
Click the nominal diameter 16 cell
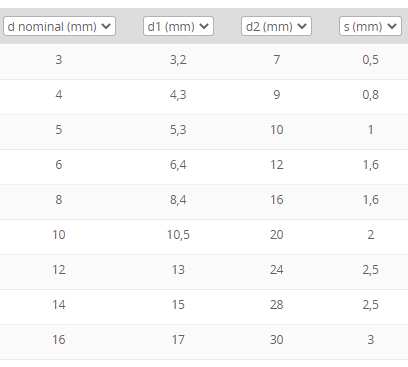click(59, 340)
